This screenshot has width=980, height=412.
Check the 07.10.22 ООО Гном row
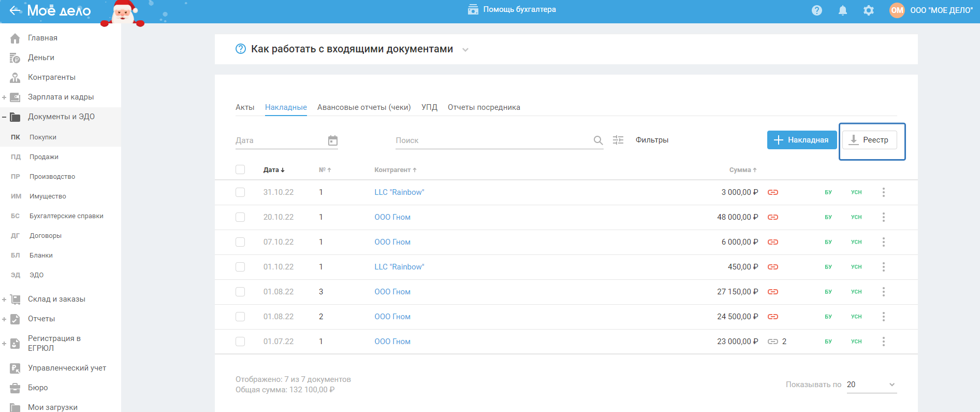(240, 242)
